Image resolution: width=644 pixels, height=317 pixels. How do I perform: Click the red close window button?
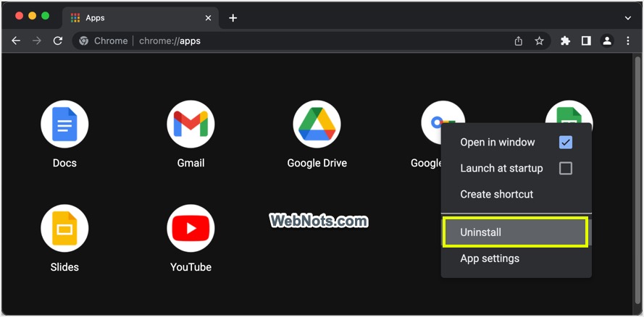pos(19,16)
